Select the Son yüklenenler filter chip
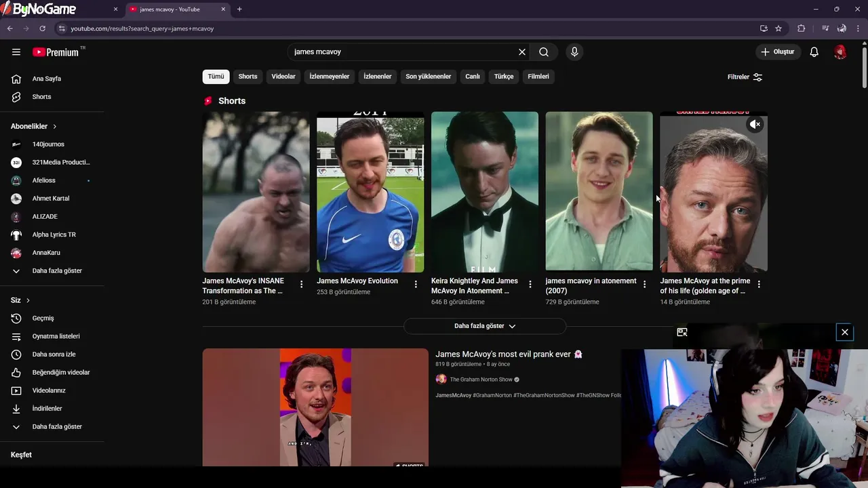This screenshot has height=488, width=868. [429, 77]
